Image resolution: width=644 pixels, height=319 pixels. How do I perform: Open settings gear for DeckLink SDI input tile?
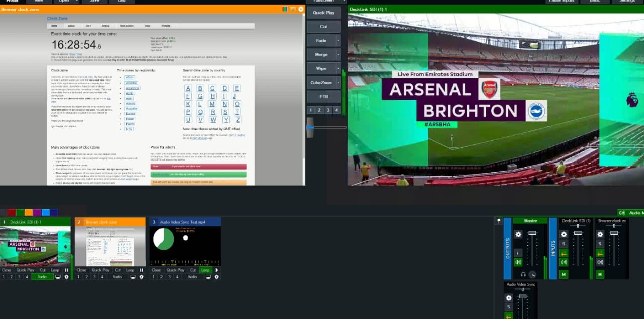click(x=66, y=277)
